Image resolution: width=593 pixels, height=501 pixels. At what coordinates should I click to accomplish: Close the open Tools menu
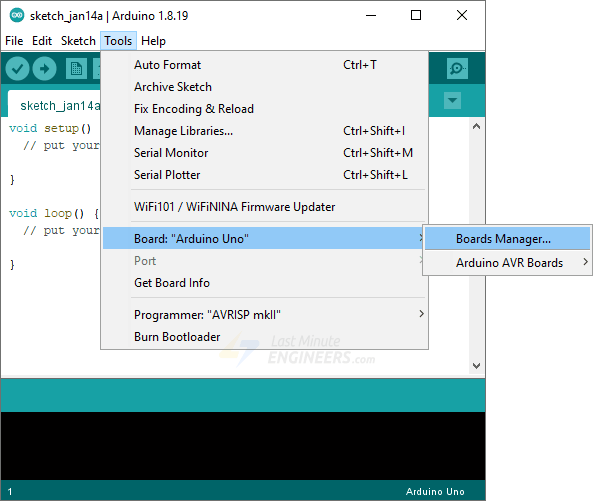pyautogui.click(x=118, y=41)
